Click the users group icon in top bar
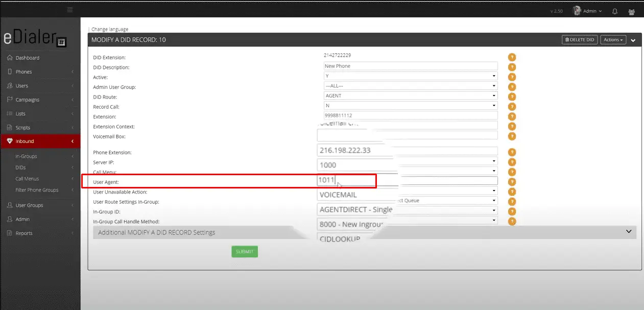Screen dimensions: 644x310 632,11
